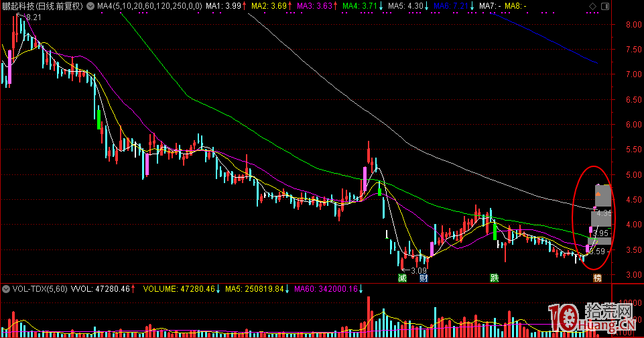Viewport: 644px width, 338px height.
Task: Open the VOL-TDX indicator dropdown arrow
Action: pyautogui.click(x=6, y=289)
